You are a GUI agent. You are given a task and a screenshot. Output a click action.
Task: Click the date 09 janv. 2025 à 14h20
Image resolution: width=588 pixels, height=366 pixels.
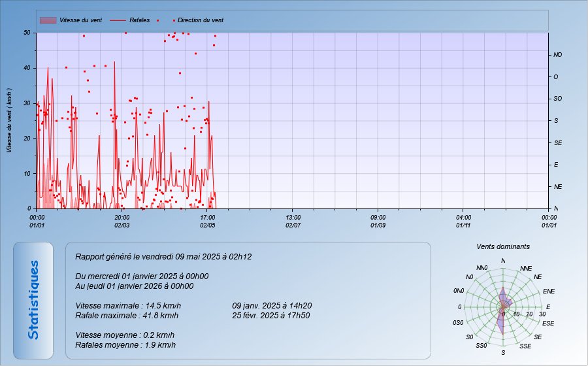tap(272, 306)
